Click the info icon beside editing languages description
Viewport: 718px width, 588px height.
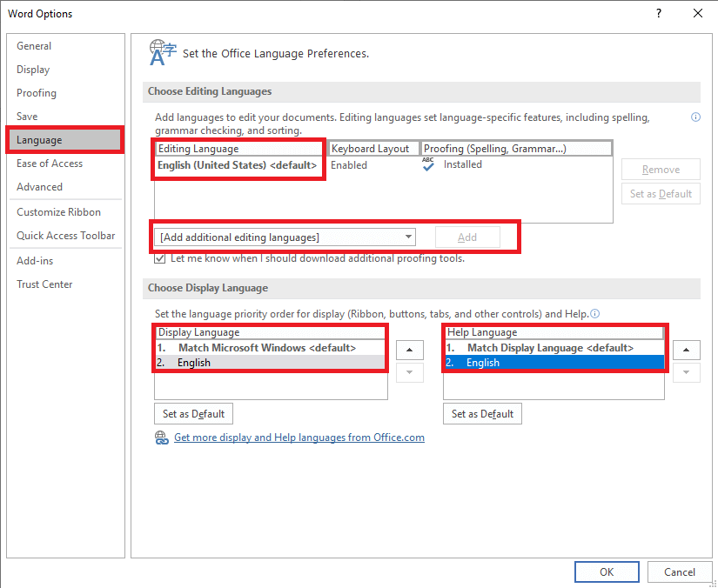695,117
